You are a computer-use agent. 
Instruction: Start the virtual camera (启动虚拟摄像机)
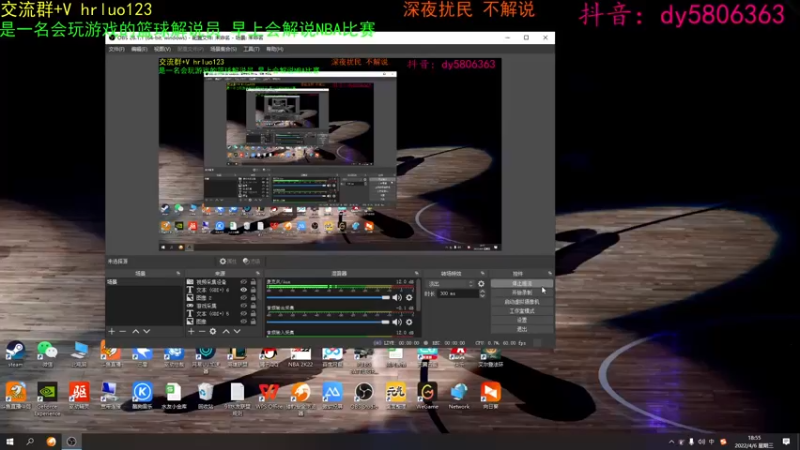[521, 302]
